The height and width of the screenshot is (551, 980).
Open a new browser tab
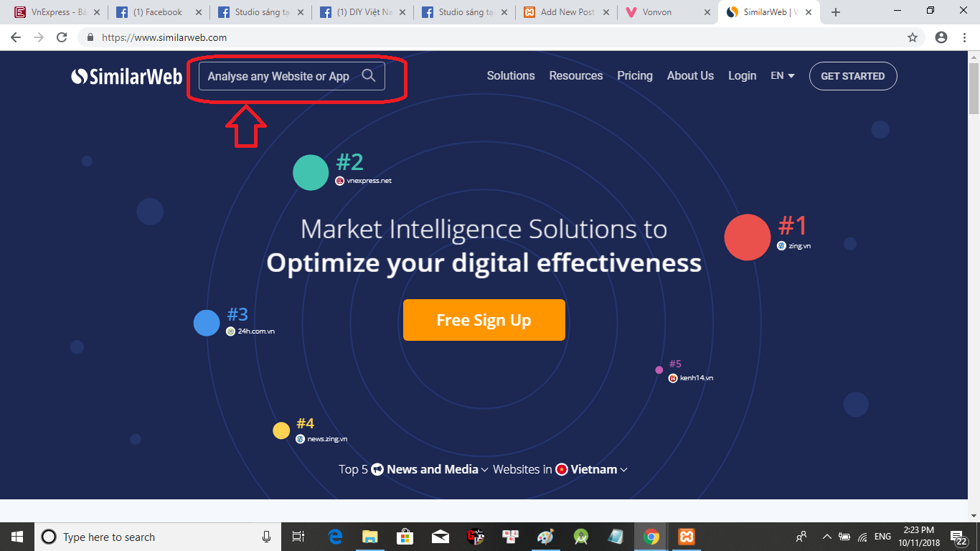click(x=836, y=12)
